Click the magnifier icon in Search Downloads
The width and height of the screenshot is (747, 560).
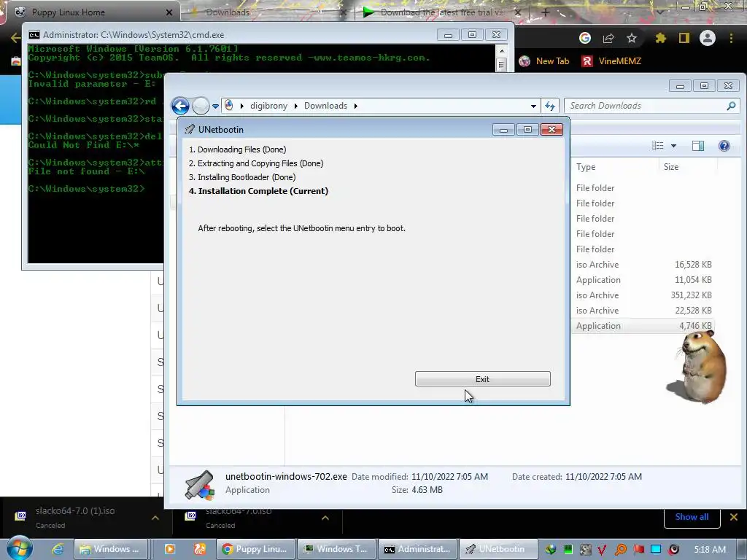(x=731, y=106)
